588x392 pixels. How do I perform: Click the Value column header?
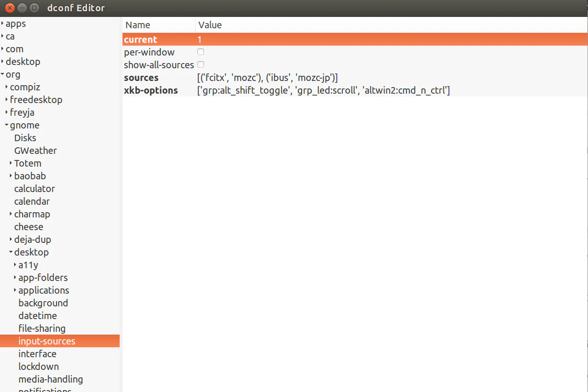[392, 25]
